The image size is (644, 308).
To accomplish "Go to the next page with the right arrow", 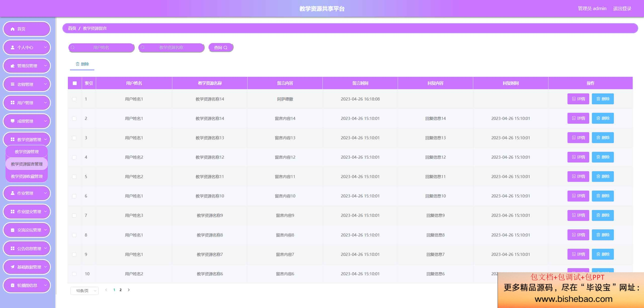I will (129, 290).
